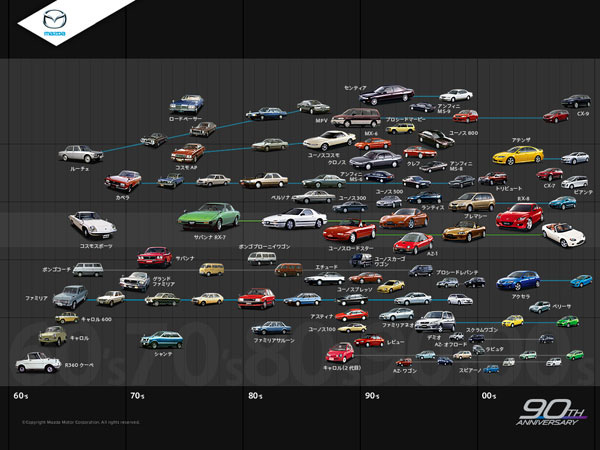Click the 80s decade label

(255, 396)
